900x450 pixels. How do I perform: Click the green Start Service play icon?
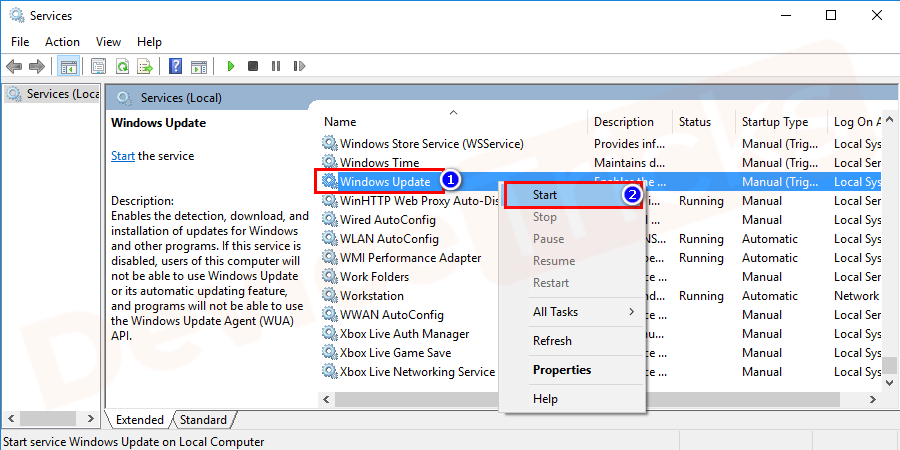[231, 67]
